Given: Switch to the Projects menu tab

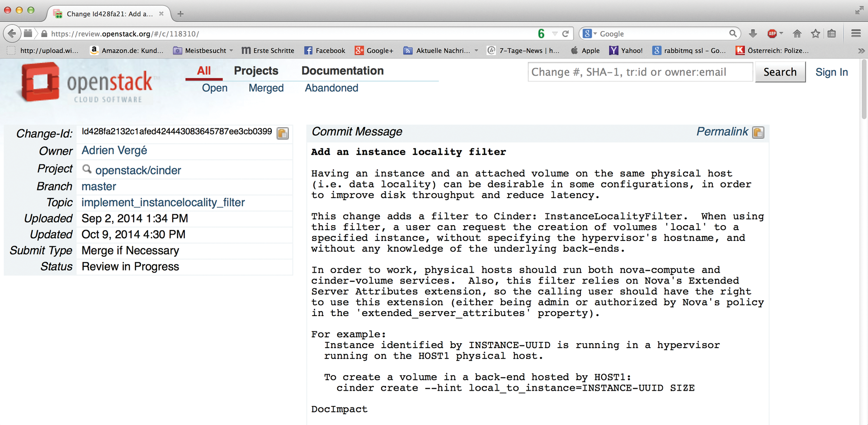Looking at the screenshot, I should point(256,71).
